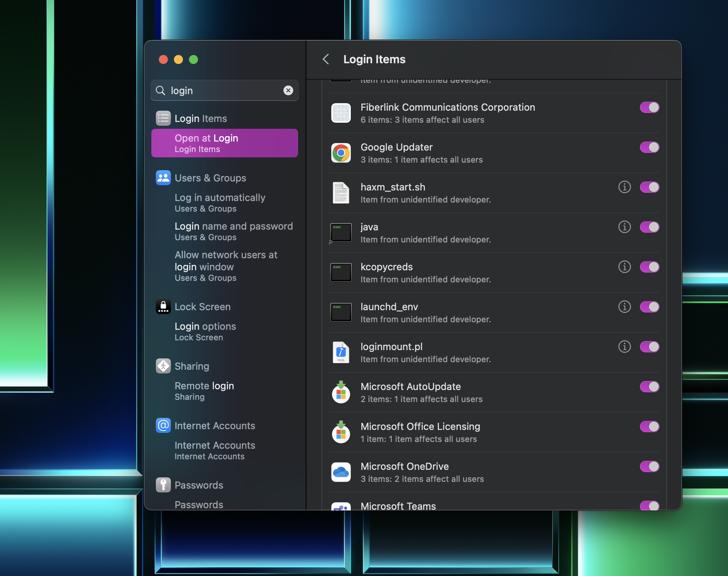Switch off Microsoft Office Licensing
Screen dimensions: 728x576
point(649,427)
